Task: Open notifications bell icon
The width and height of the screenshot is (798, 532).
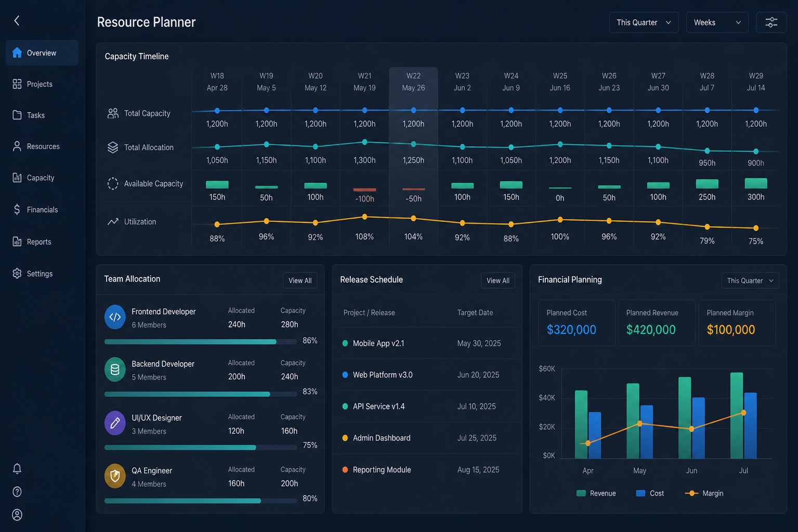Action: 17,469
